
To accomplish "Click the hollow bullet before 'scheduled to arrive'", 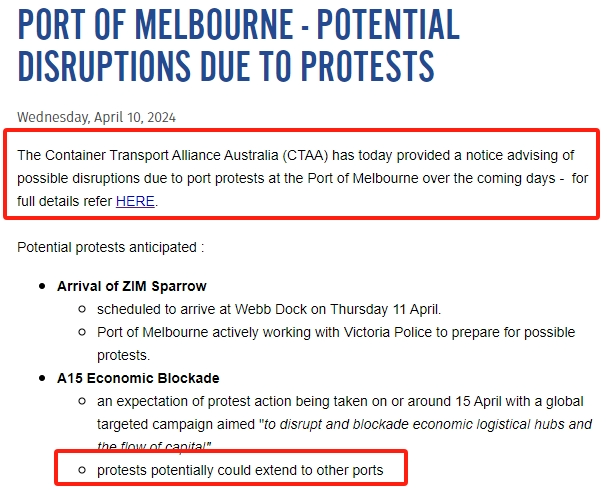I will click(82, 309).
